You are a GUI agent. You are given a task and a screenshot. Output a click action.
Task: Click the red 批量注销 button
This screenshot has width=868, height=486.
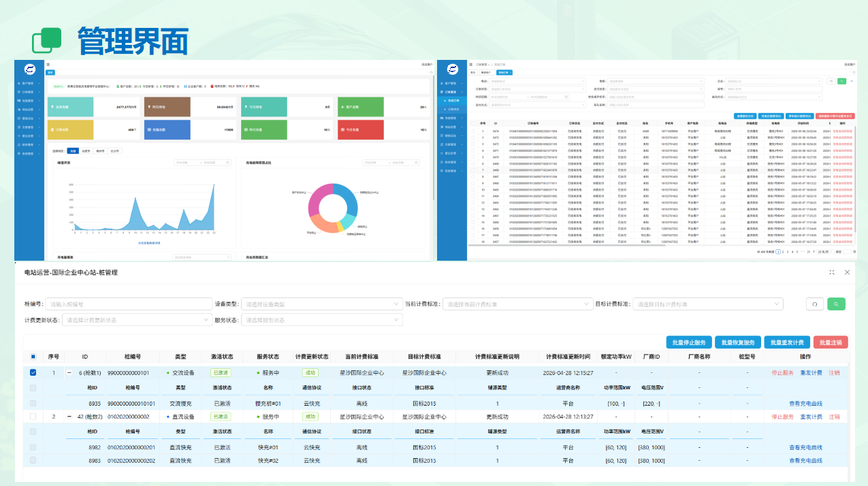pyautogui.click(x=831, y=342)
